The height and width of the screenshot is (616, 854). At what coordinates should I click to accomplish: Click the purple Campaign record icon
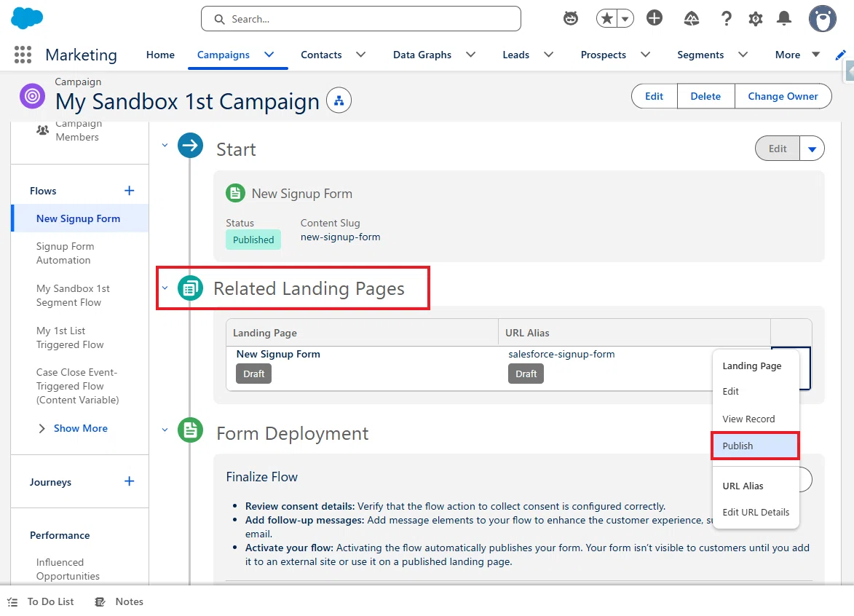pos(32,96)
